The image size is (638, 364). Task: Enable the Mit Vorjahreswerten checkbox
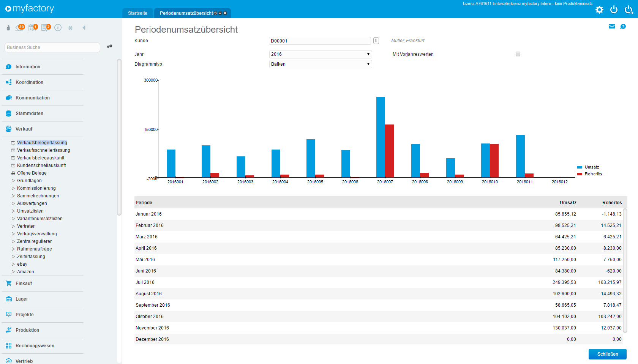[x=518, y=54]
